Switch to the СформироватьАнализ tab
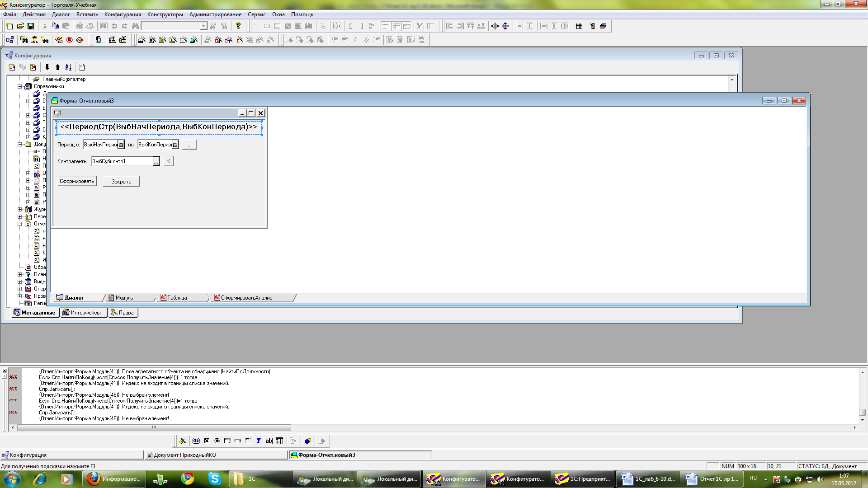868x488 pixels. (x=246, y=298)
